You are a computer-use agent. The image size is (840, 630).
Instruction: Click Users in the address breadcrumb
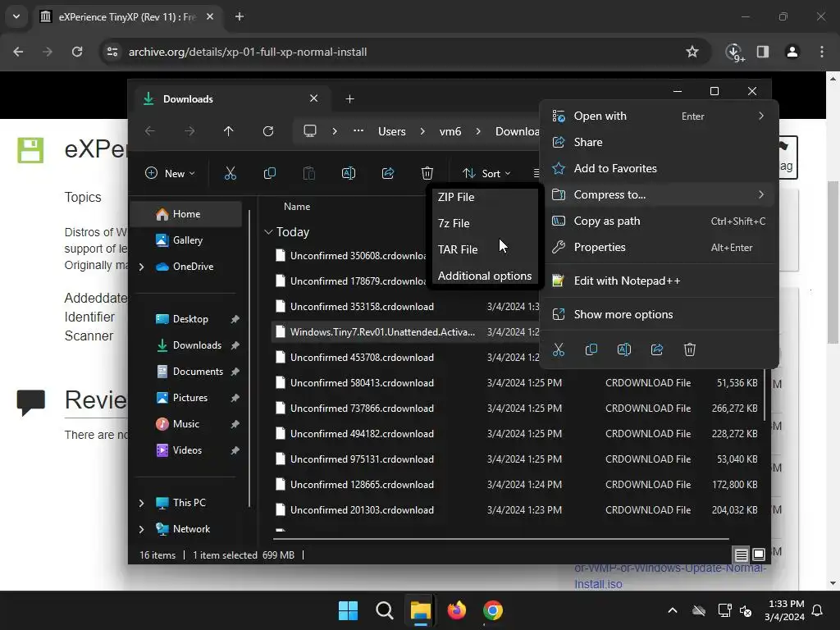(391, 131)
